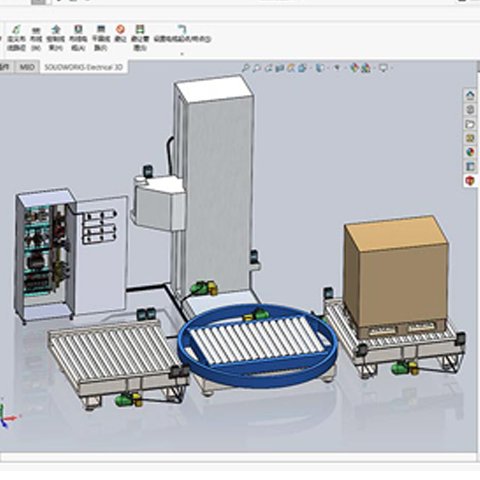Image resolution: width=480 pixels, height=480 pixels.
Task: Select the blue turntable ring in the model
Action: pyautogui.click(x=257, y=378)
